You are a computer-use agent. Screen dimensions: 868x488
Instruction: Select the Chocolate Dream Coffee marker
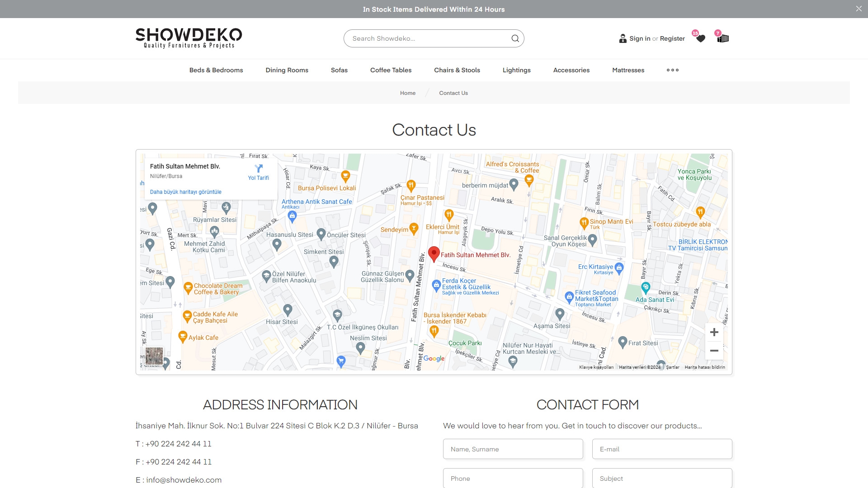[188, 287]
